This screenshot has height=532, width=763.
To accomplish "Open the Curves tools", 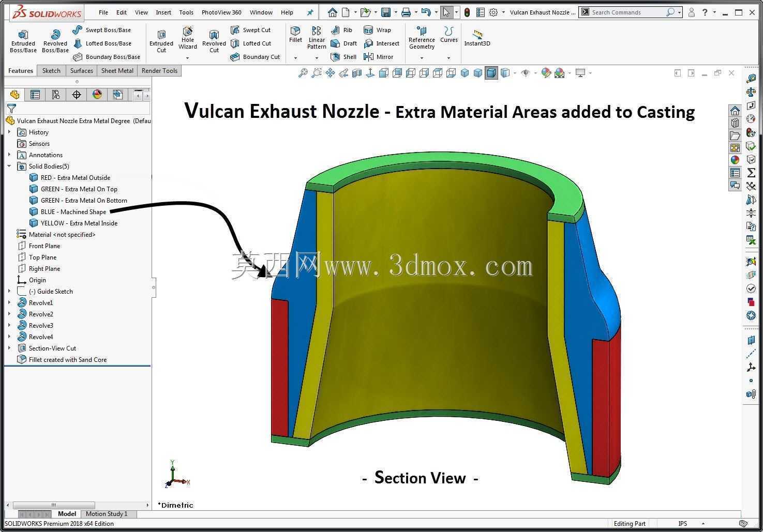I will (448, 35).
